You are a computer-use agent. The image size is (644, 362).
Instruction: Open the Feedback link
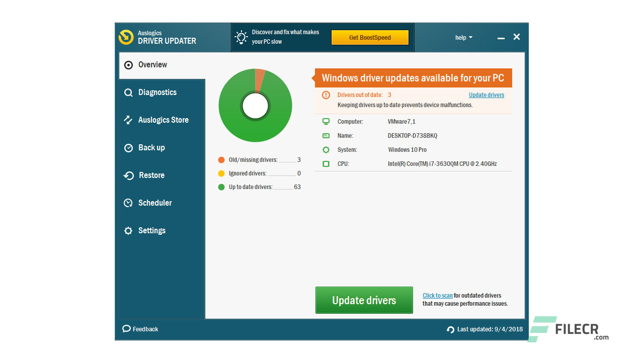pyautogui.click(x=140, y=329)
